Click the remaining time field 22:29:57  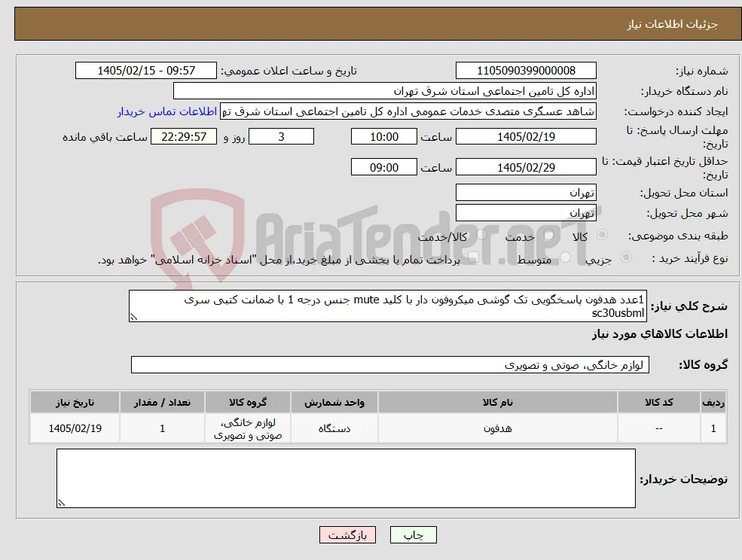(x=184, y=137)
